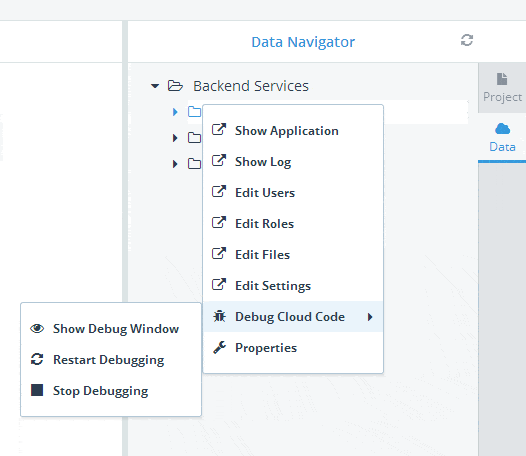Click the external-link icon beside Show Application
526x456 pixels.
click(x=219, y=129)
